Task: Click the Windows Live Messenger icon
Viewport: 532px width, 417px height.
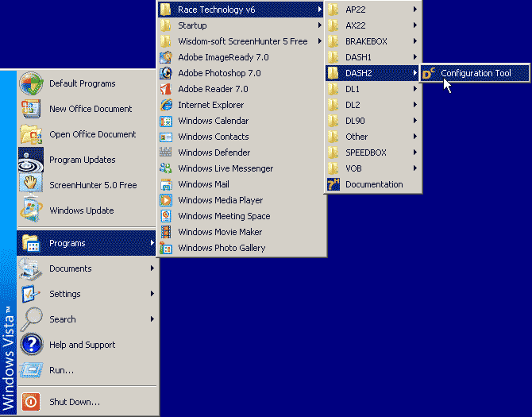Action: coord(166,168)
